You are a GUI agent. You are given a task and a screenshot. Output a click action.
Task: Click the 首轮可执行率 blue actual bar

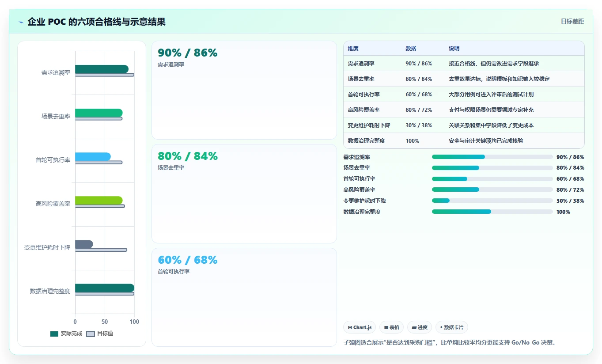coord(93,156)
